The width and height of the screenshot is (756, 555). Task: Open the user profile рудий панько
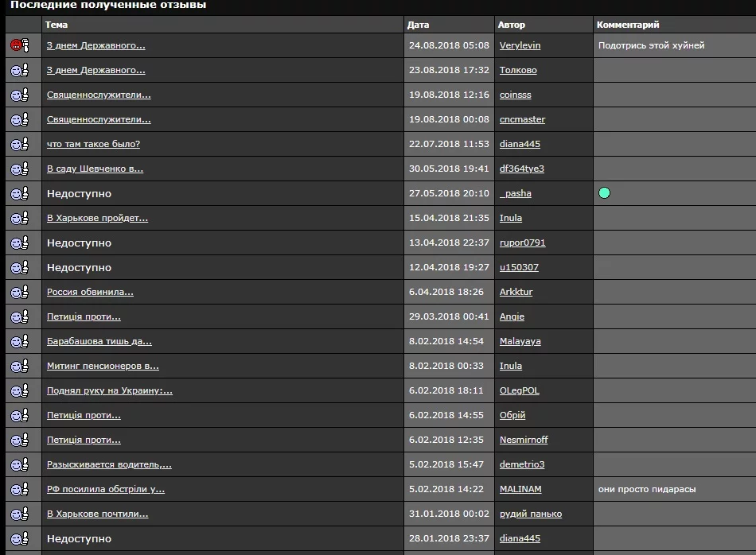(530, 514)
